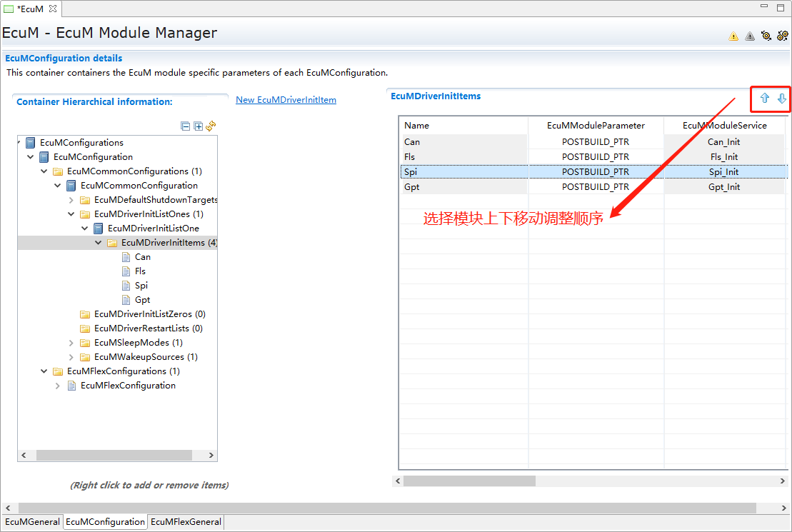Click the collapse all tree icon
This screenshot has height=532, width=792.
click(x=186, y=126)
